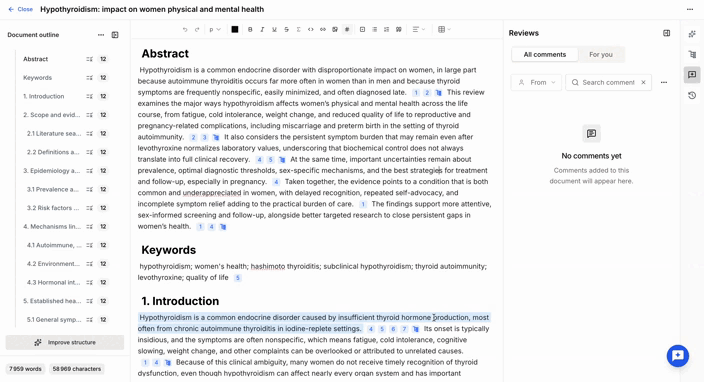Select outline item 2.1 Literature sea...
The image size is (704, 382).
[x=54, y=134]
